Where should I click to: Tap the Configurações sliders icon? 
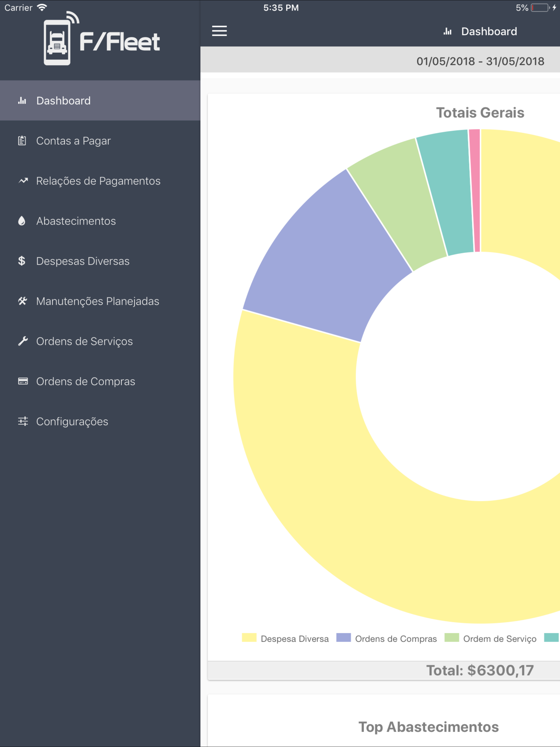[x=23, y=421]
